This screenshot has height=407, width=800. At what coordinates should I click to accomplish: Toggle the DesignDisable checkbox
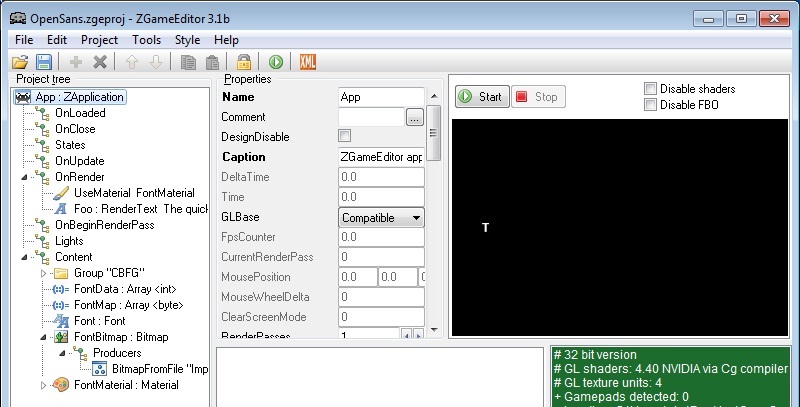click(x=344, y=136)
